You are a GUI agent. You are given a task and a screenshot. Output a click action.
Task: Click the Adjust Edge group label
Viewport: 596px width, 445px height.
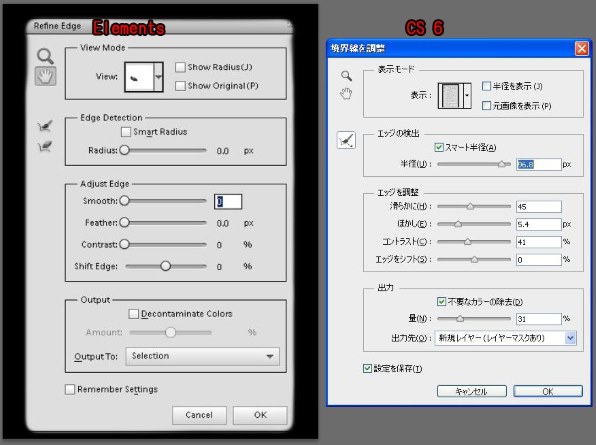tap(105, 184)
